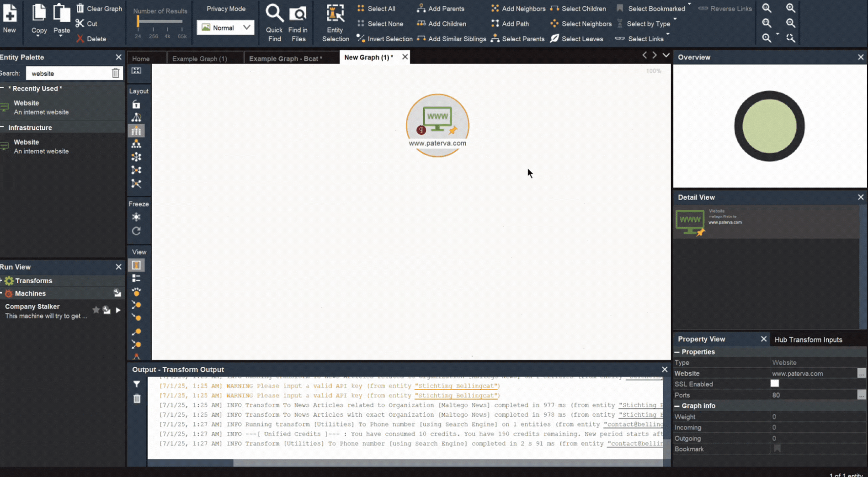The image size is (868, 477).
Task: Expand Select Links dropdown arrow
Action: point(668,34)
